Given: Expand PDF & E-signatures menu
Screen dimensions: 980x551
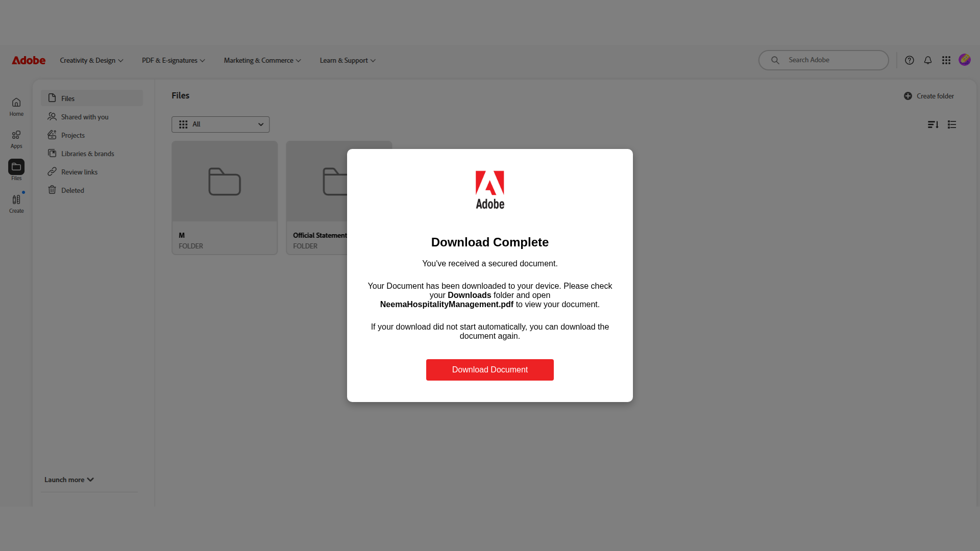Looking at the screenshot, I should point(174,60).
